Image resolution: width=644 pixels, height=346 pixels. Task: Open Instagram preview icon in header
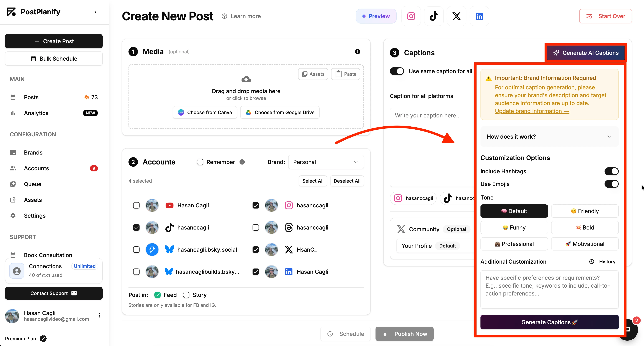[x=411, y=16]
